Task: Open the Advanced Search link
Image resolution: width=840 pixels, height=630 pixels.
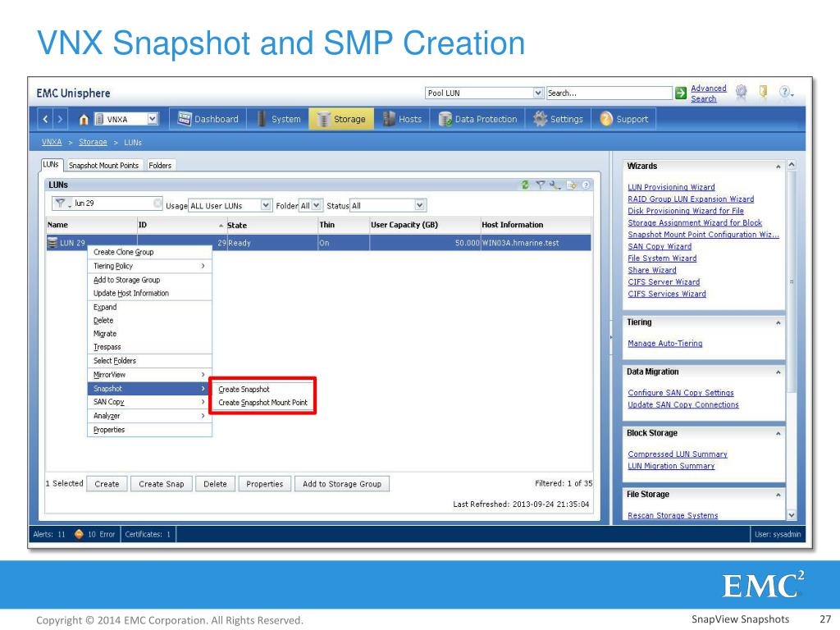Action: pos(708,94)
